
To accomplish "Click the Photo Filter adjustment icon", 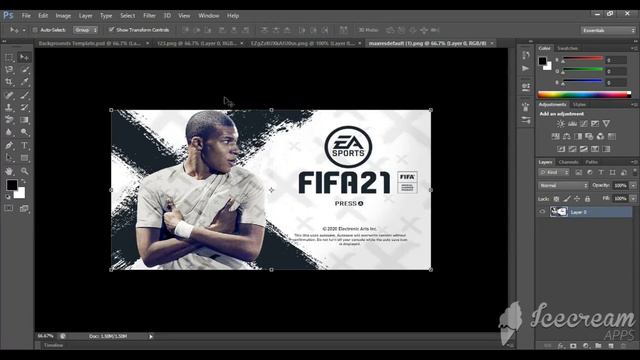I will click(589, 136).
